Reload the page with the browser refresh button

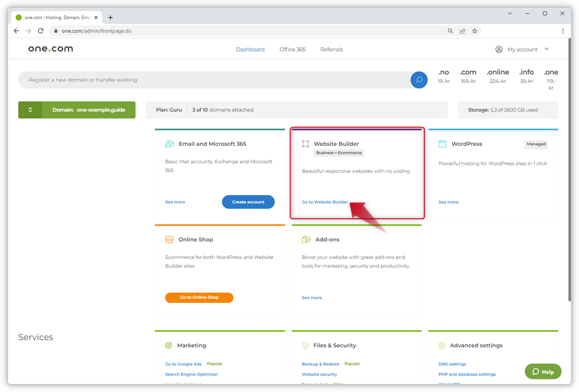40,31
